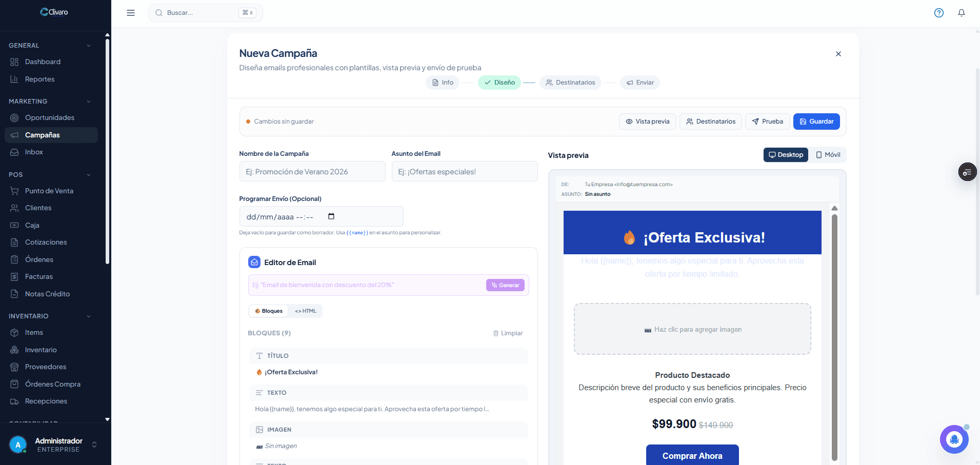Open Inbox from sidebar

point(34,152)
